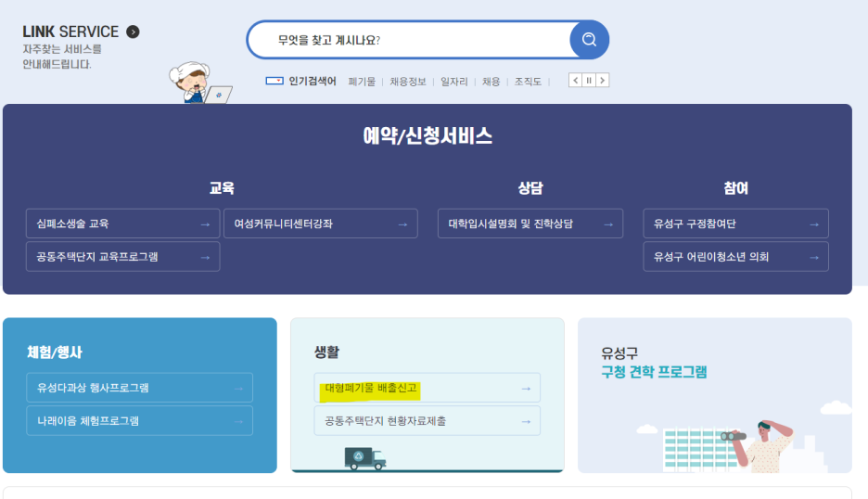The height and width of the screenshot is (499, 868).
Task: Open 유성구 어린이청소년 의회 link
Action: point(735,257)
